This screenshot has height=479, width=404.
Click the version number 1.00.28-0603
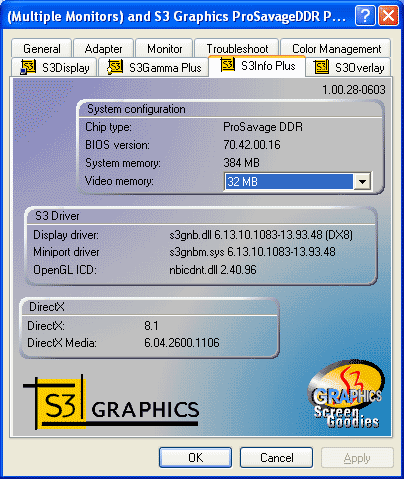[354, 90]
